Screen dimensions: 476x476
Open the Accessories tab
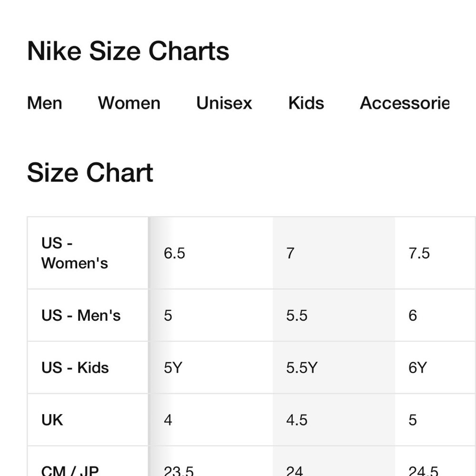pos(404,103)
